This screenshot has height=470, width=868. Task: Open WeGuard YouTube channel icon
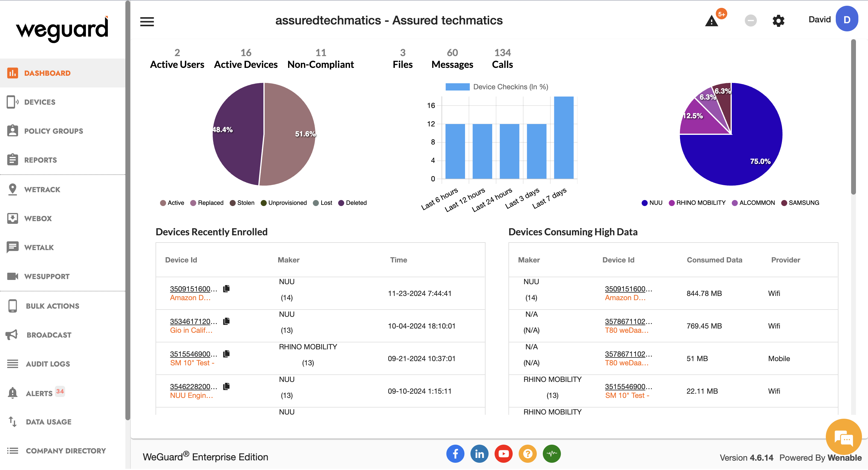click(503, 454)
